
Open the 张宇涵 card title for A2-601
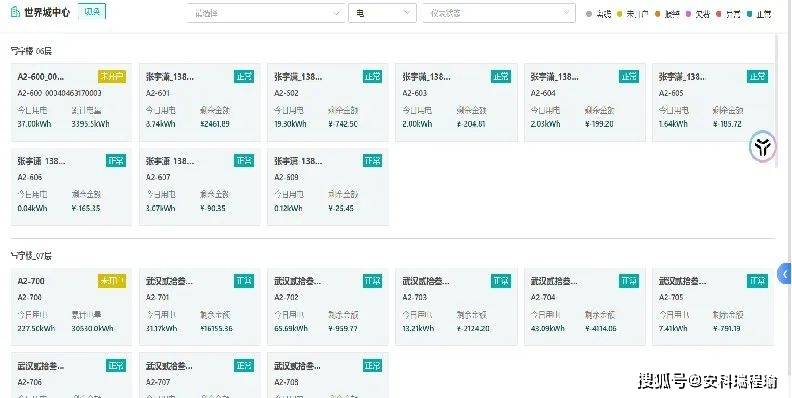[170, 77]
